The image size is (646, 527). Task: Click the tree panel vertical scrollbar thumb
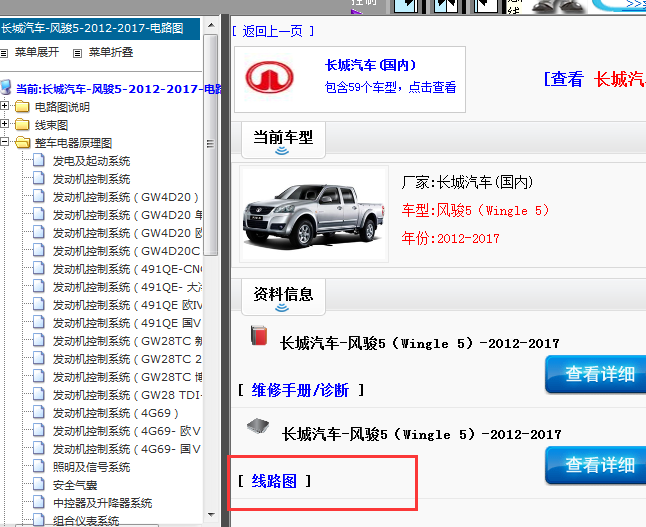(x=211, y=145)
